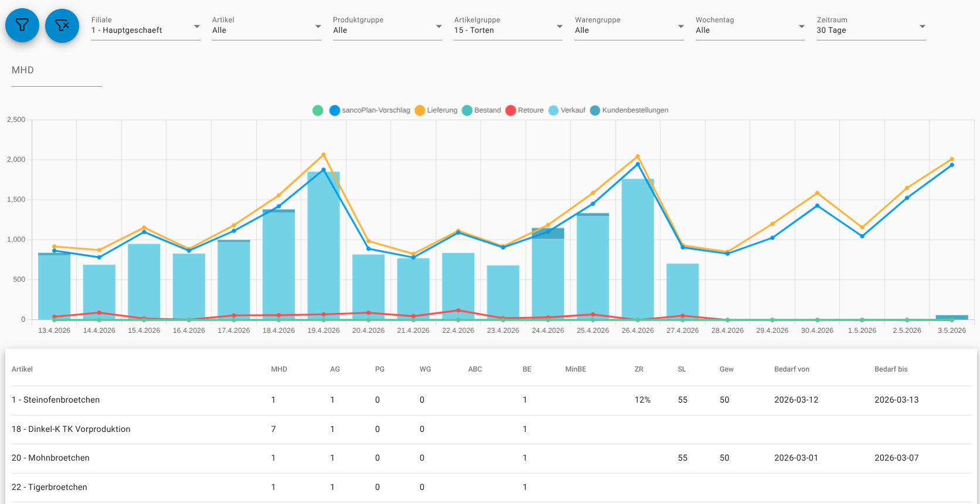Open Zeitraum 30 Tage dropdown

coord(871,27)
